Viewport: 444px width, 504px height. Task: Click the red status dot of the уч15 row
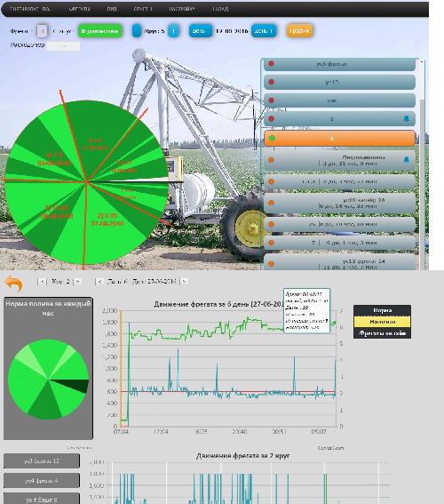pyautogui.click(x=271, y=82)
